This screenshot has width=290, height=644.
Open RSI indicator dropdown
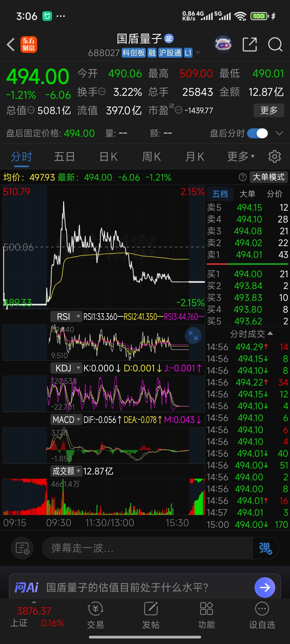(66, 317)
